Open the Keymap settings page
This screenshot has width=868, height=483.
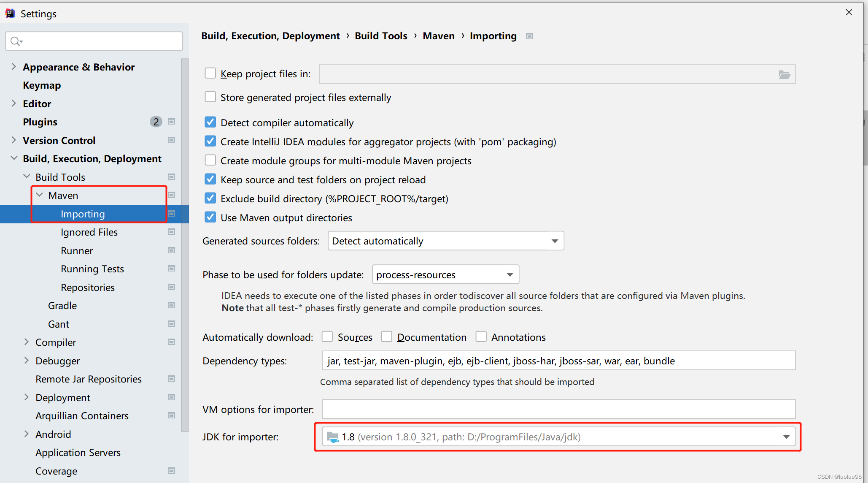42,85
